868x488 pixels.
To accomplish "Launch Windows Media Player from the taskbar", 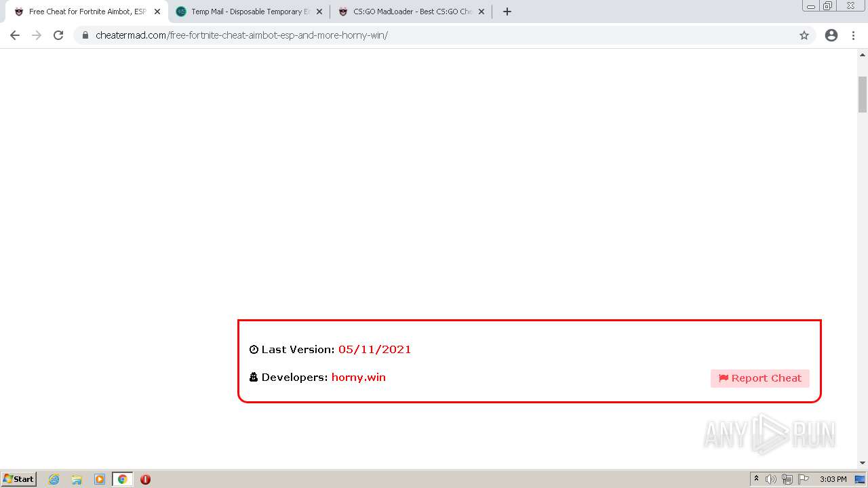I will click(100, 479).
